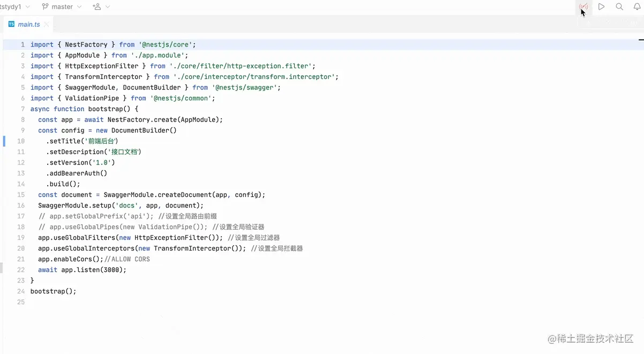Click line number 24 in gutter
Image resolution: width=644 pixels, height=354 pixels.
tap(21, 291)
